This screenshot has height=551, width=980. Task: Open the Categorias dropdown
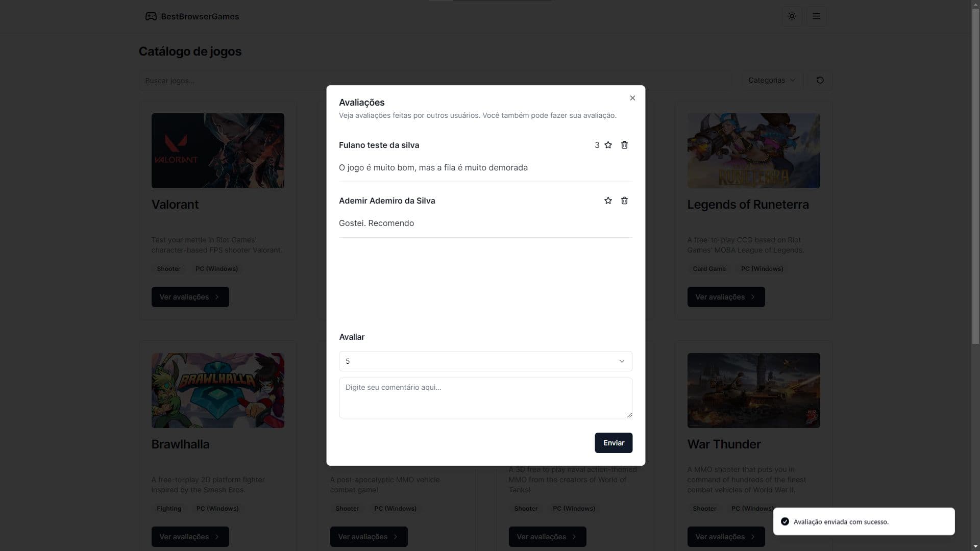tap(772, 80)
